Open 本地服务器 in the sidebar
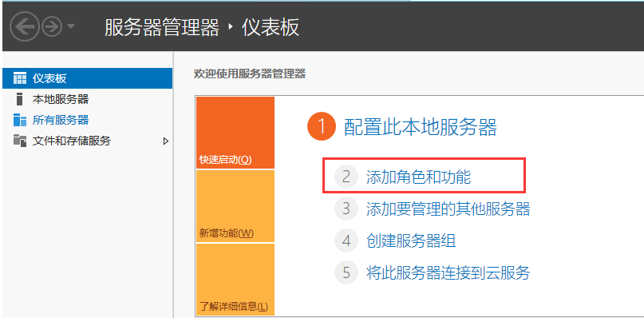The image size is (644, 318). tap(87, 99)
